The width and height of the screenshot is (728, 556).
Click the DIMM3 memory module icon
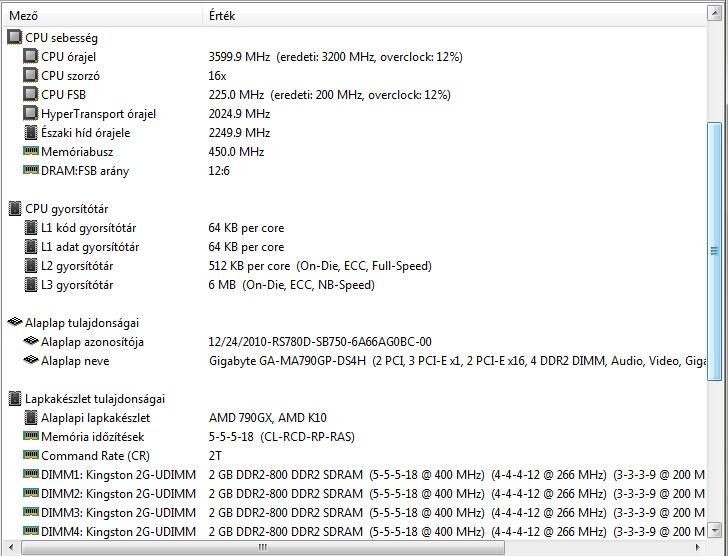31,512
